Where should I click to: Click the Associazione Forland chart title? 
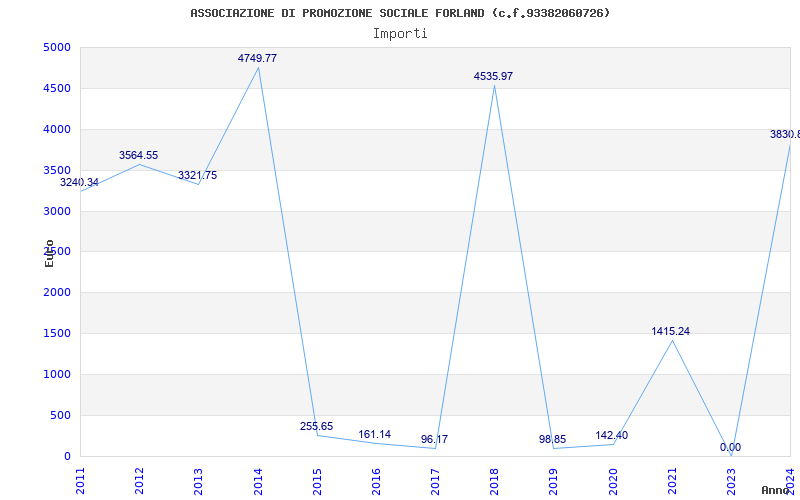(400, 13)
